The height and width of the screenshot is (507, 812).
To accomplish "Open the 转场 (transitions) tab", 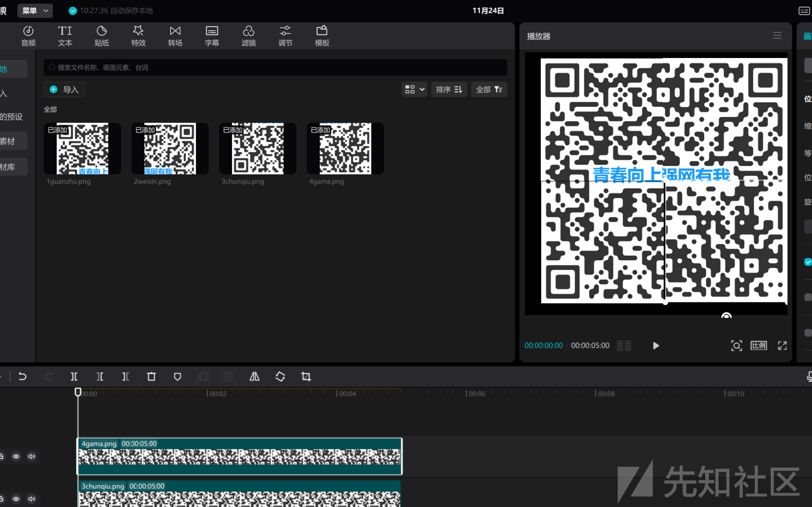I will 175,36.
